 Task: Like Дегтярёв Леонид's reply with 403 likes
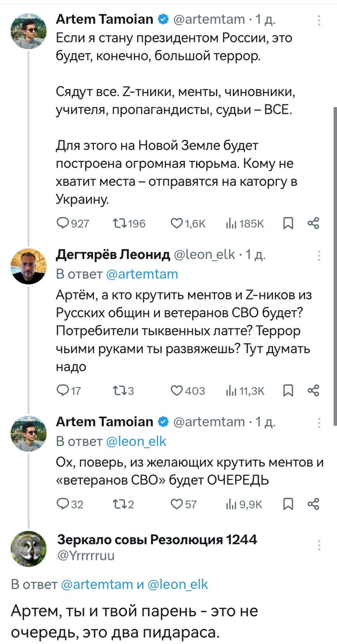coord(176,391)
